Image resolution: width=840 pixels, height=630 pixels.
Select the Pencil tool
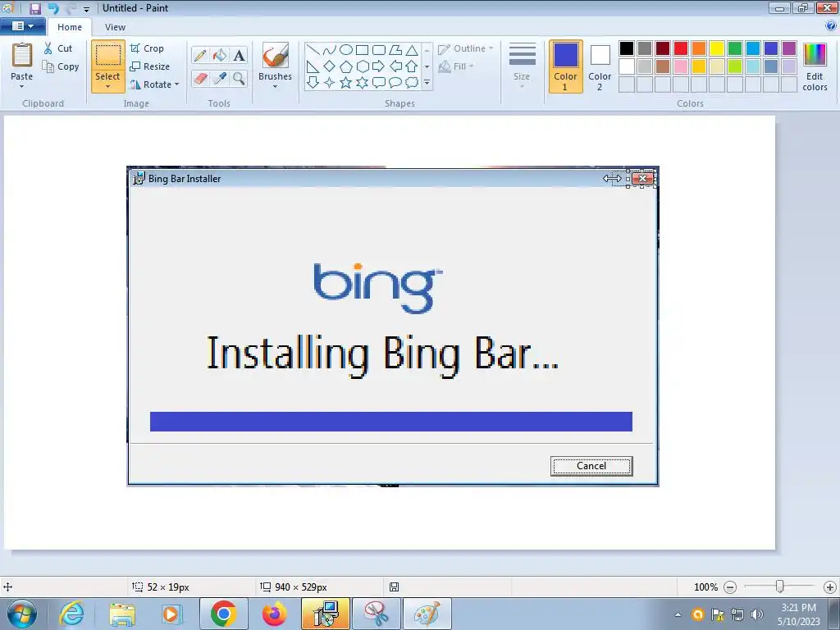click(200, 55)
